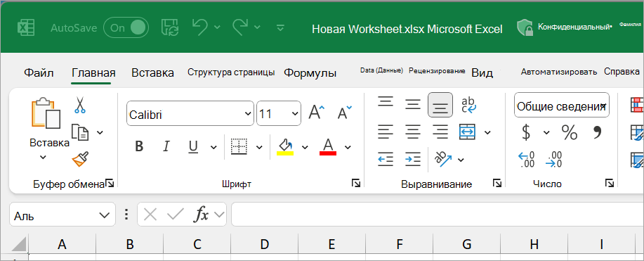Viewport: 644px width, 261px height.
Task: Open the Буфер обмена dialog launcher
Action: 110,183
